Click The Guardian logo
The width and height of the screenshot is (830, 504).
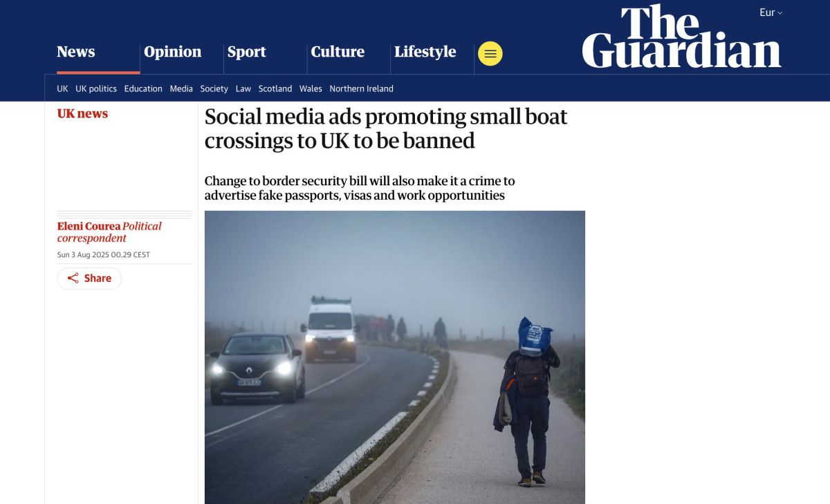click(x=681, y=37)
